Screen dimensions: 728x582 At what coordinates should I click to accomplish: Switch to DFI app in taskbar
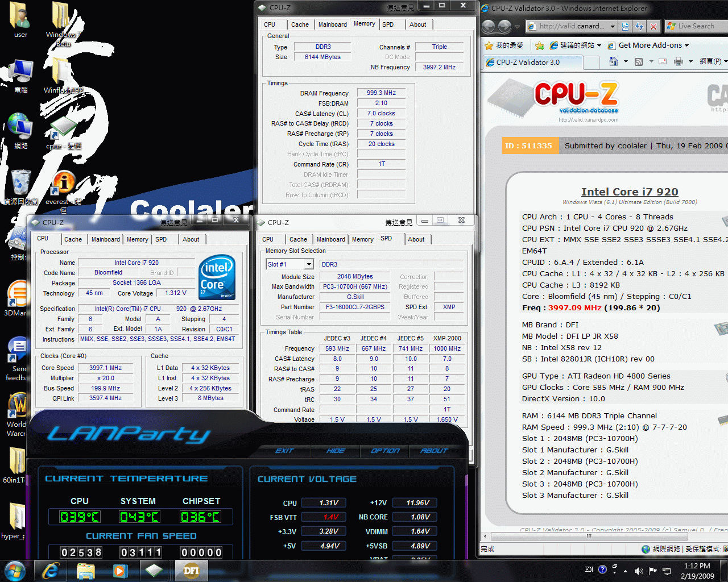click(191, 570)
